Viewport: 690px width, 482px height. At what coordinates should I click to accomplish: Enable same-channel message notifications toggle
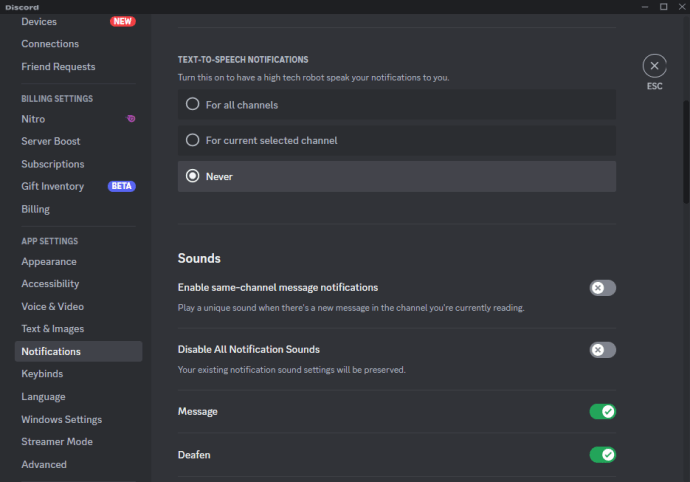pos(602,288)
